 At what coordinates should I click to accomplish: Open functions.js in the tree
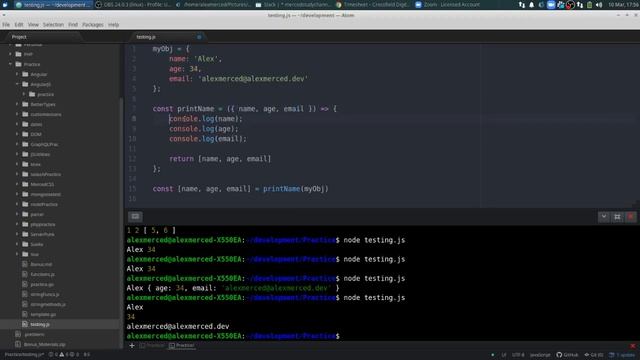point(42,275)
